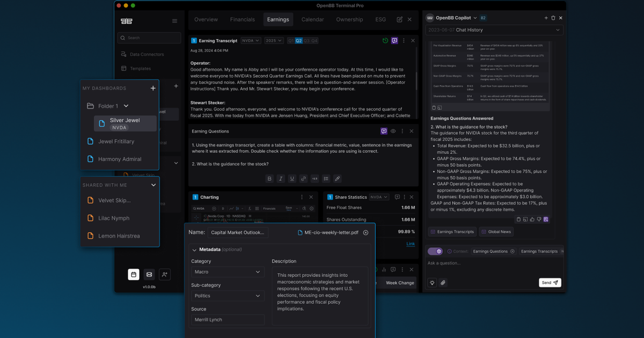Collapse the Folder 1 chevron
This screenshot has height=338, width=644.
(x=126, y=106)
